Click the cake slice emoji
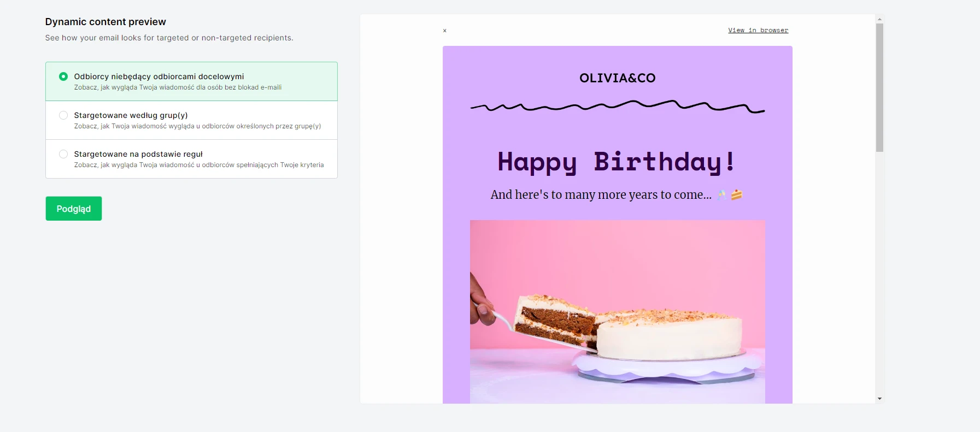The height and width of the screenshot is (432, 980). pos(737,195)
